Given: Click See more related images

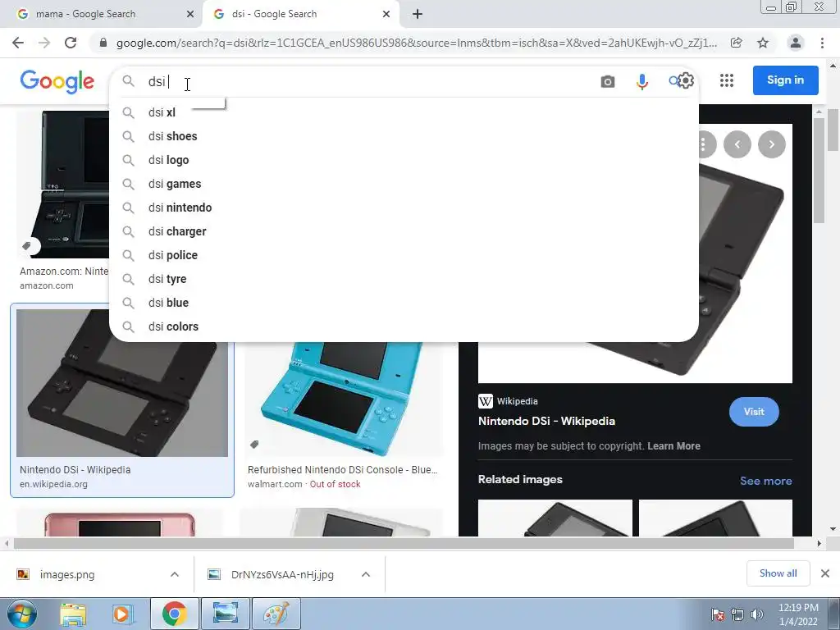Looking at the screenshot, I should 765,481.
